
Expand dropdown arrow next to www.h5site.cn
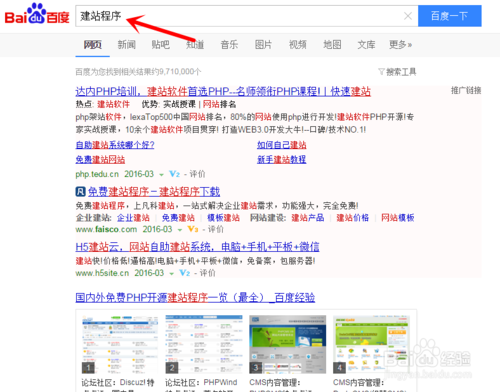(x=172, y=274)
